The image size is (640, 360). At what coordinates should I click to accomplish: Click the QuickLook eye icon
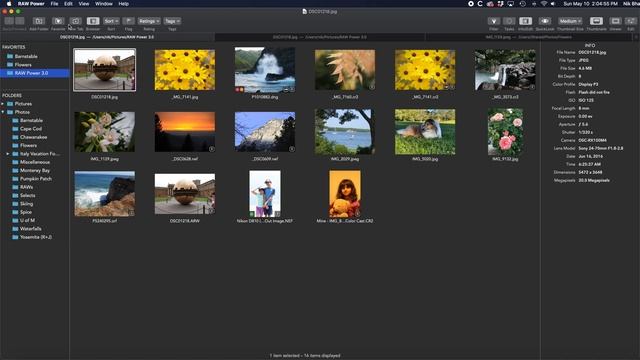tap(544, 21)
